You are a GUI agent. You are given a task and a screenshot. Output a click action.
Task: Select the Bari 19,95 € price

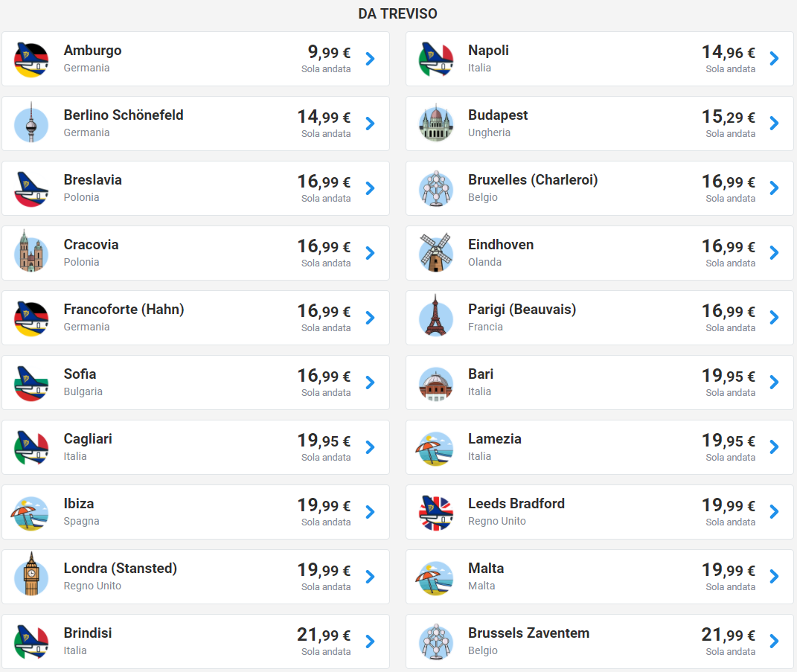[729, 376]
